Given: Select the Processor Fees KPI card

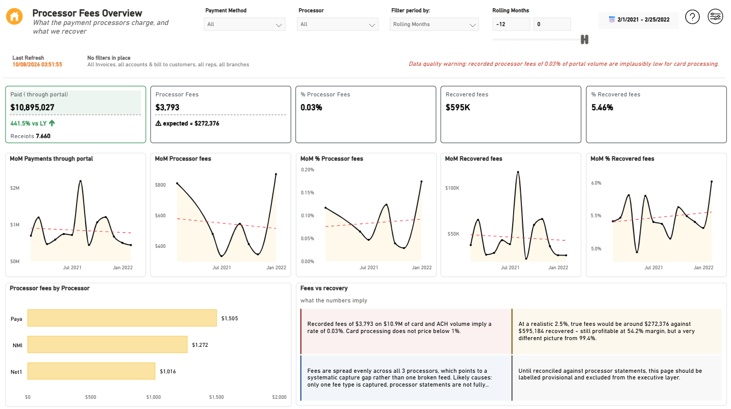Looking at the screenshot, I should [221, 114].
